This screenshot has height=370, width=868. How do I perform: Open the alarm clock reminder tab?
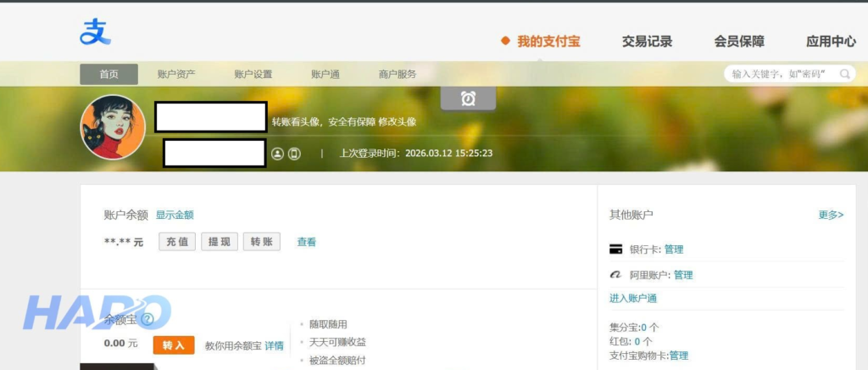pos(468,98)
